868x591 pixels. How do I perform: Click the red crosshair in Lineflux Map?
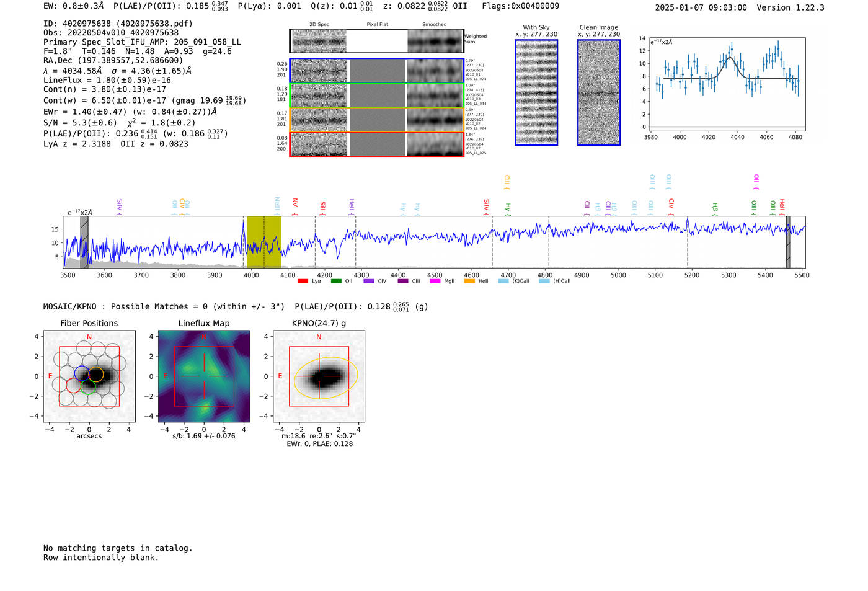point(204,376)
